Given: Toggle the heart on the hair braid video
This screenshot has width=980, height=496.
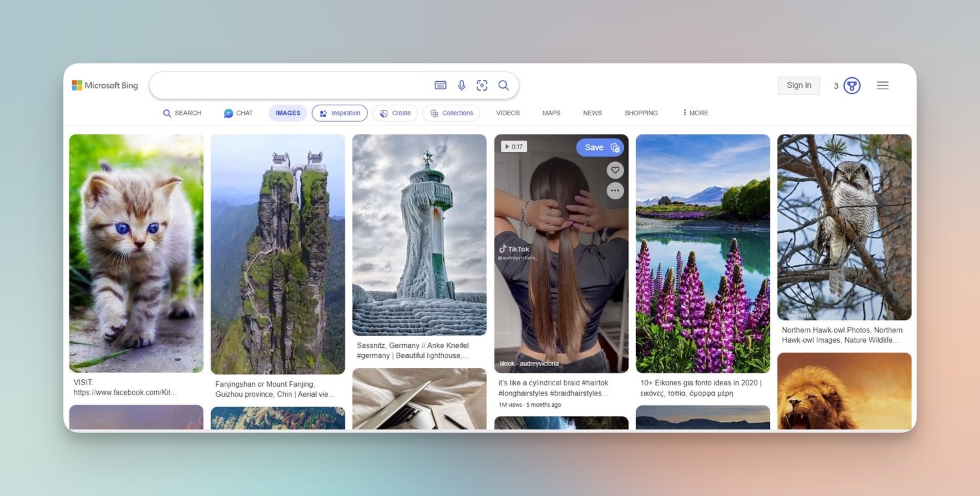Looking at the screenshot, I should [x=615, y=170].
